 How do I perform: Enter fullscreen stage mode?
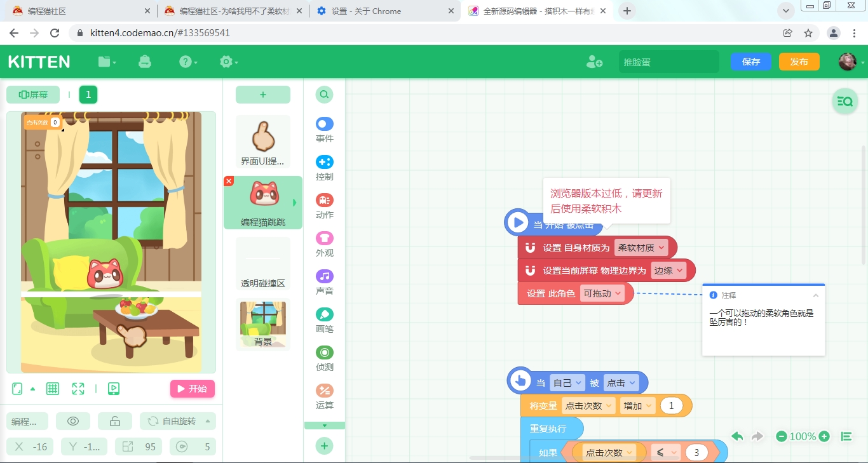78,389
